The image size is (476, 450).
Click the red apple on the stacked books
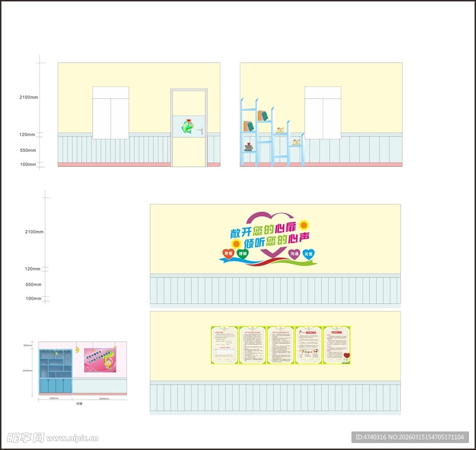[x=249, y=143]
